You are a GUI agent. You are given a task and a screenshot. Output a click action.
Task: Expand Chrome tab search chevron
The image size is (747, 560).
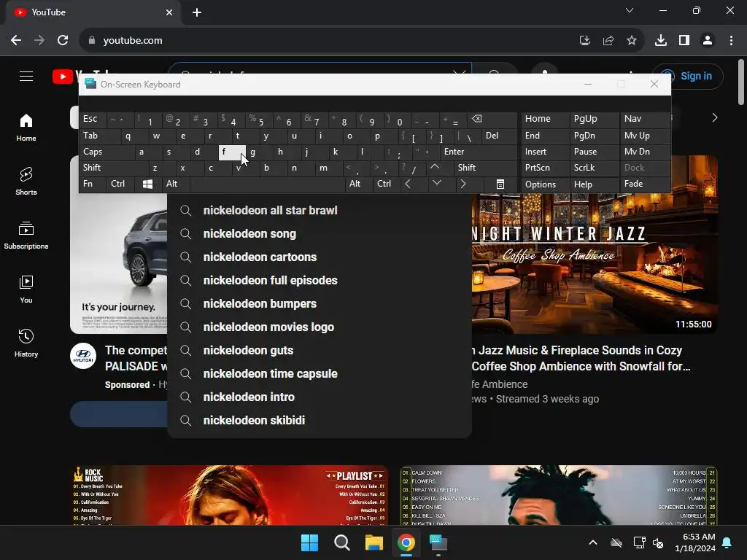pyautogui.click(x=630, y=10)
